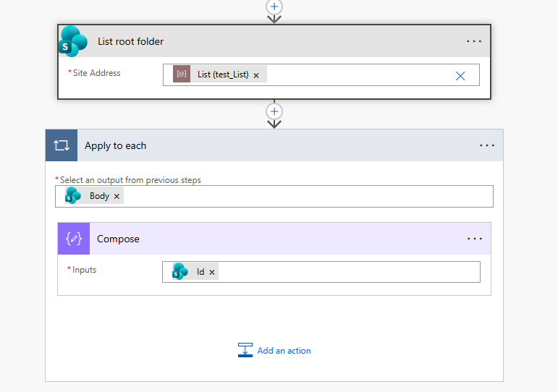The image size is (558, 392).
Task: Open the List root folder ellipsis menu
Action: 474,41
